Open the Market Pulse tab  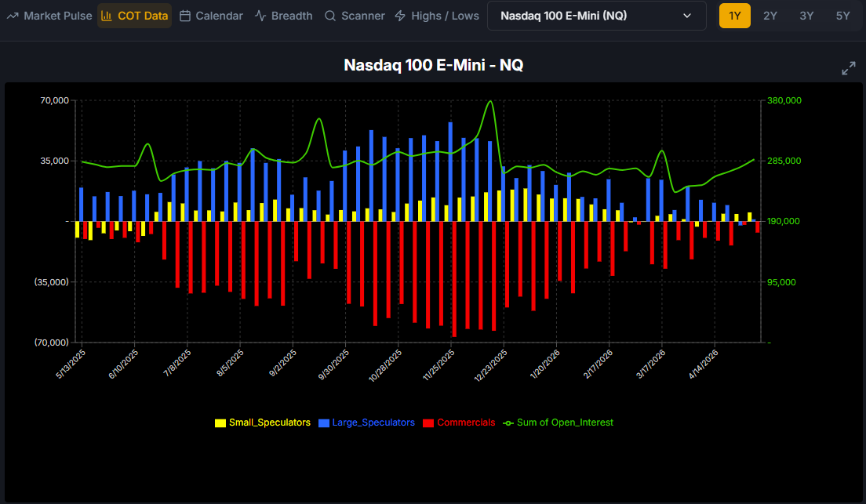pyautogui.click(x=49, y=16)
